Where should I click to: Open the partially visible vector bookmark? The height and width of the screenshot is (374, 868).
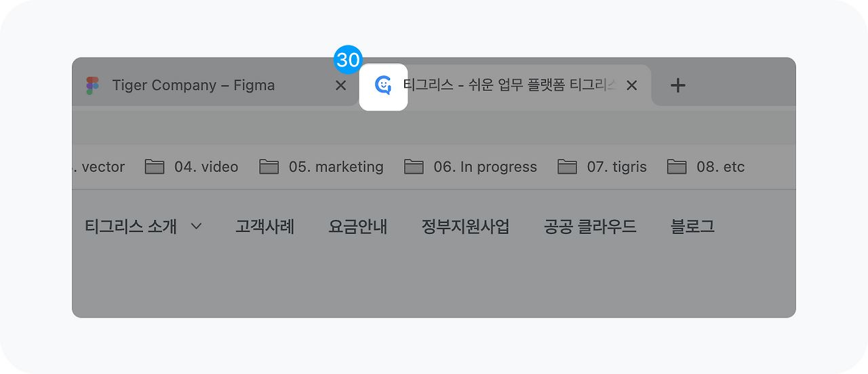coord(99,166)
